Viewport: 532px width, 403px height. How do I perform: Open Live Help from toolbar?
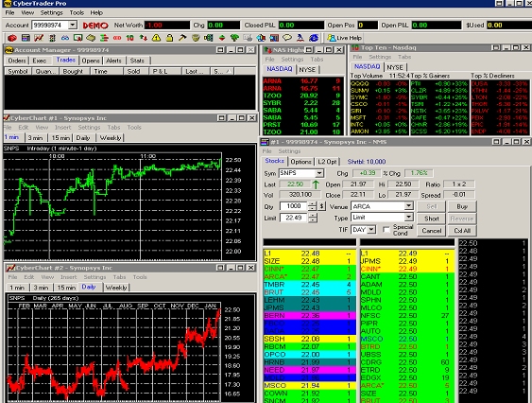click(x=345, y=38)
